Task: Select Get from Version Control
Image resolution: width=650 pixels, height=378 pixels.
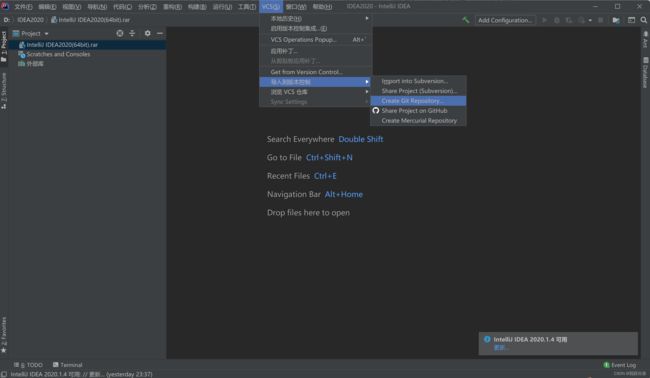Action: [315, 72]
